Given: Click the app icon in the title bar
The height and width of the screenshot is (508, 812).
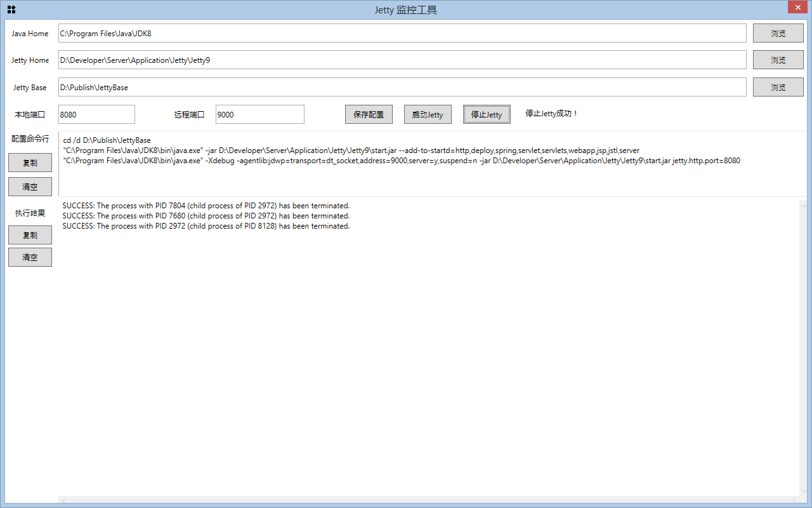Looking at the screenshot, I should coord(11,10).
